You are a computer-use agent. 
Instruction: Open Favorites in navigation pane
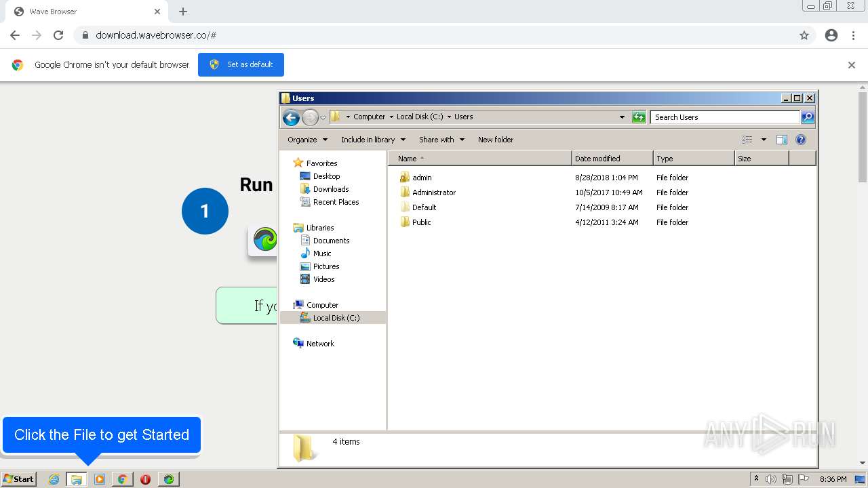pos(321,163)
